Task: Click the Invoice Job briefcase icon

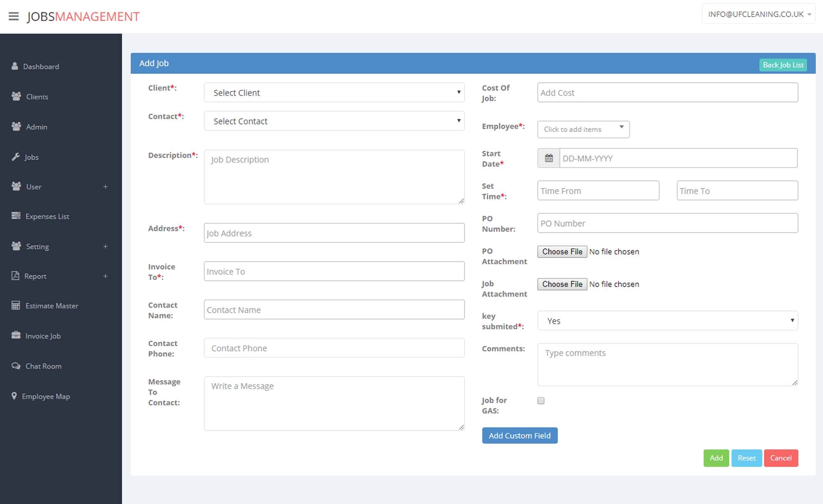Action: click(16, 335)
